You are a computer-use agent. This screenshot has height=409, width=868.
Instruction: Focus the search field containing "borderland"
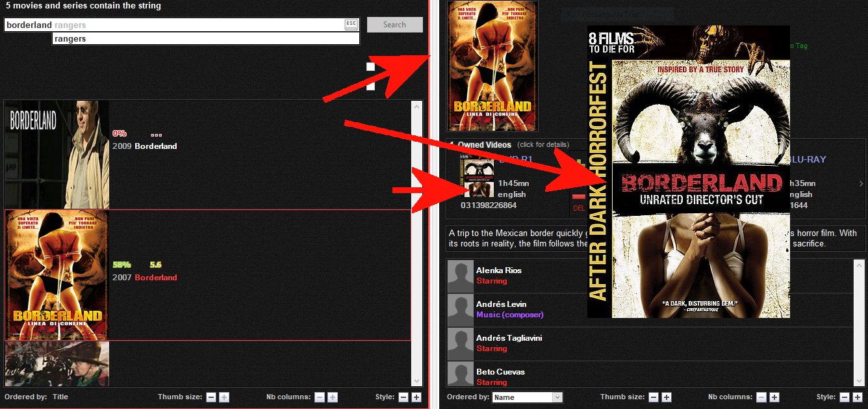point(182,25)
